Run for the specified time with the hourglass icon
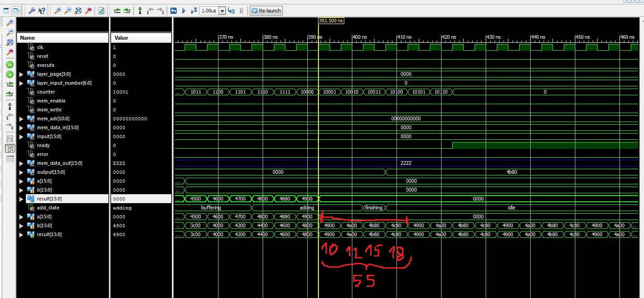Image resolution: width=644 pixels, height=298 pixels. click(194, 11)
